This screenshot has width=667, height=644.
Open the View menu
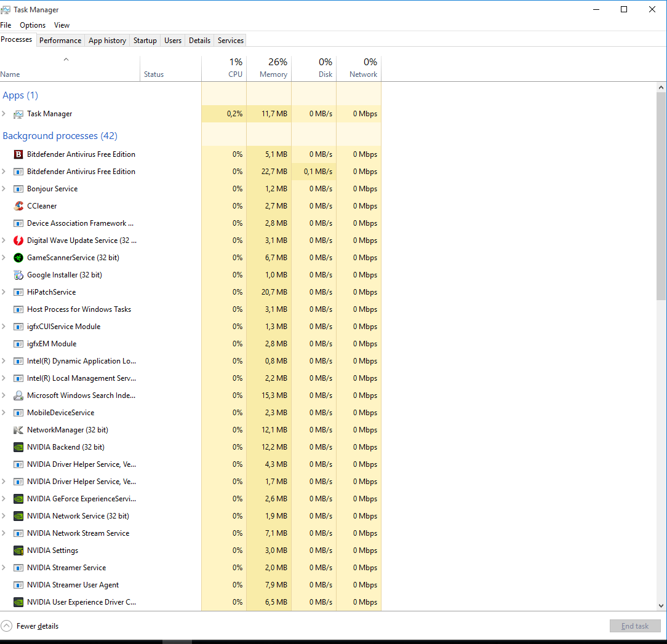coord(62,25)
